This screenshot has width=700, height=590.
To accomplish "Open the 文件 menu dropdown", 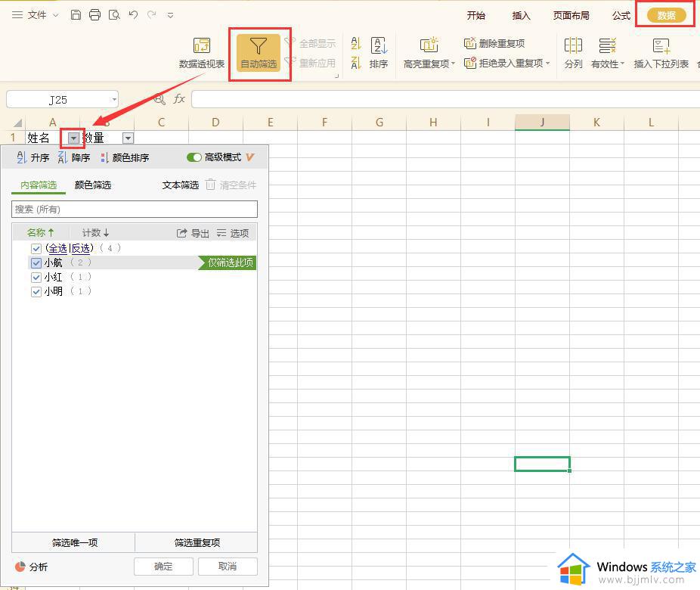I will point(43,14).
